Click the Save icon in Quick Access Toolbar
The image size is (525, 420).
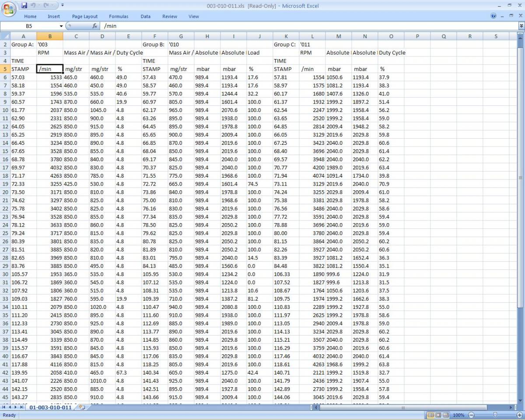pyautogui.click(x=24, y=6)
